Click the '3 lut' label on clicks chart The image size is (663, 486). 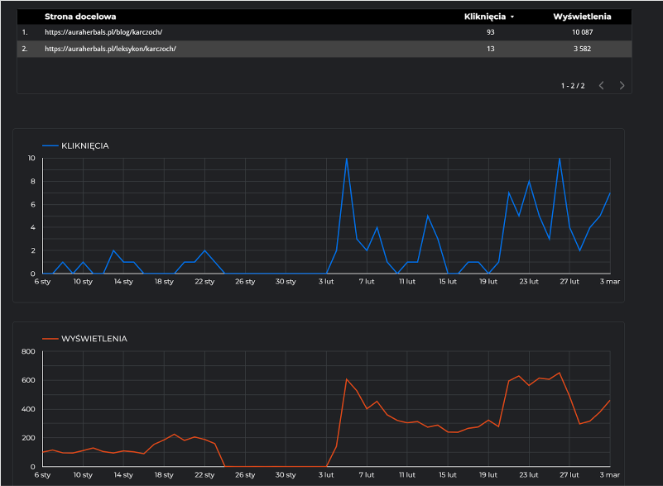click(x=327, y=282)
